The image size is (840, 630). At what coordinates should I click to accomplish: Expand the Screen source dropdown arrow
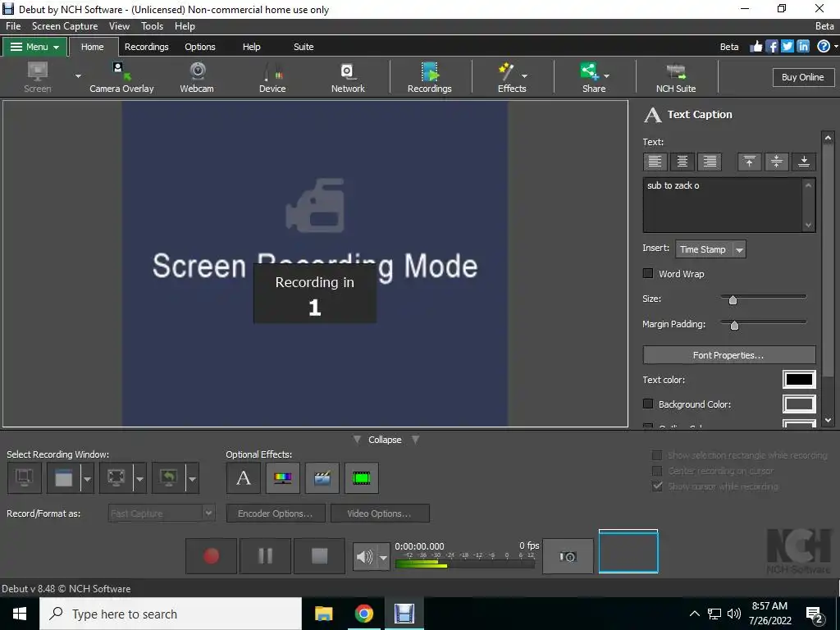pos(78,76)
